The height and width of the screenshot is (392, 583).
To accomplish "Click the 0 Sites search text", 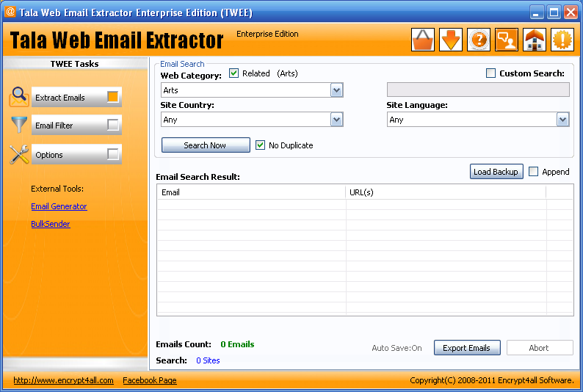I will (x=208, y=360).
